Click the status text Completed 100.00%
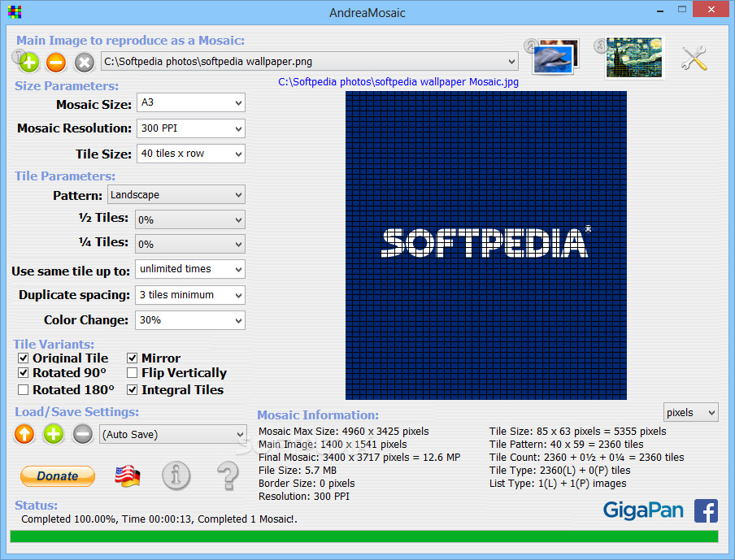 (x=159, y=519)
